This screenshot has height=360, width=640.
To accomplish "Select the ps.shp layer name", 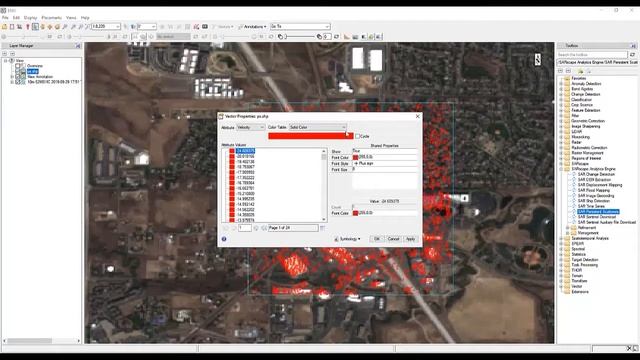I will coord(33,71).
